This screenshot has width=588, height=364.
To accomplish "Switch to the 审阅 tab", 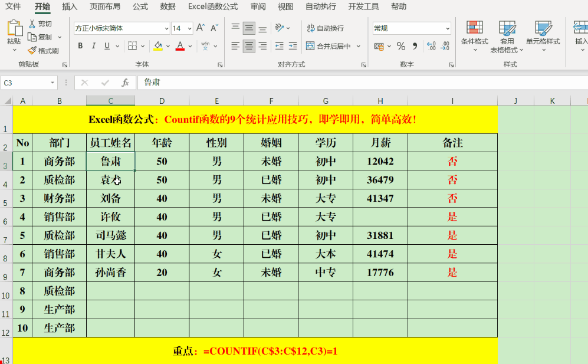I will 258,6.
